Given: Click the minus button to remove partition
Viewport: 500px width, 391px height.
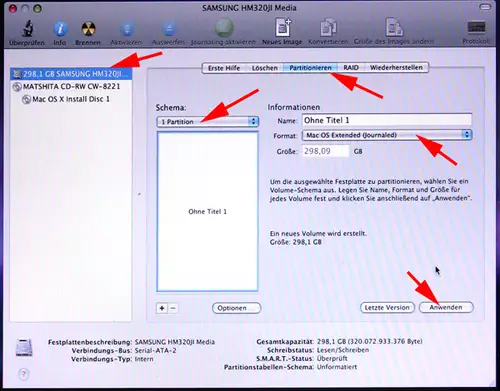Looking at the screenshot, I should (x=173, y=308).
